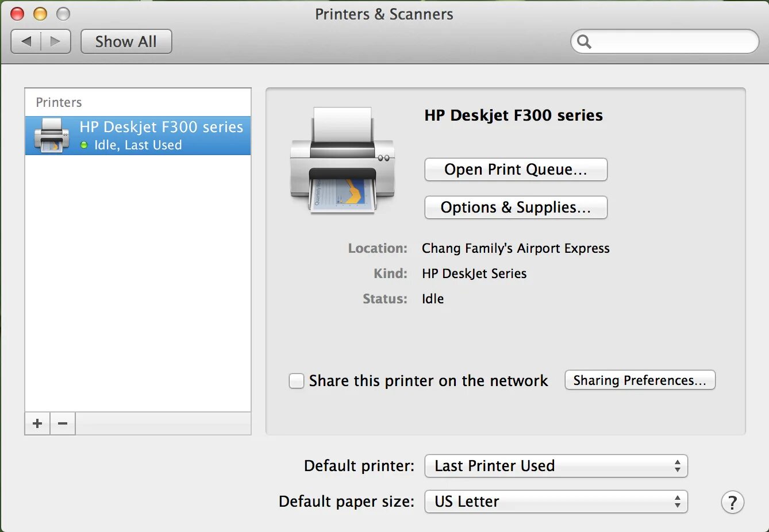Click the small printer icon in the list
This screenshot has width=769, height=532.
[52, 136]
